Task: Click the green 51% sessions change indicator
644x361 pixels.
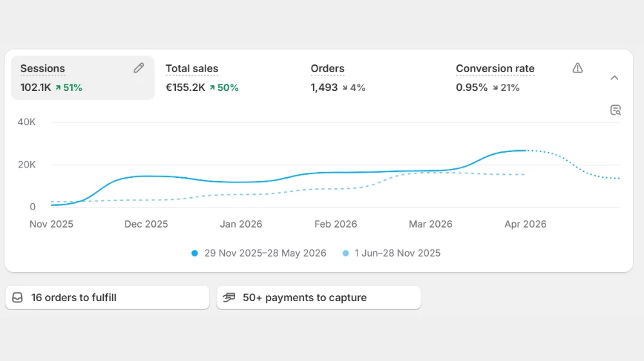Action: (69, 88)
